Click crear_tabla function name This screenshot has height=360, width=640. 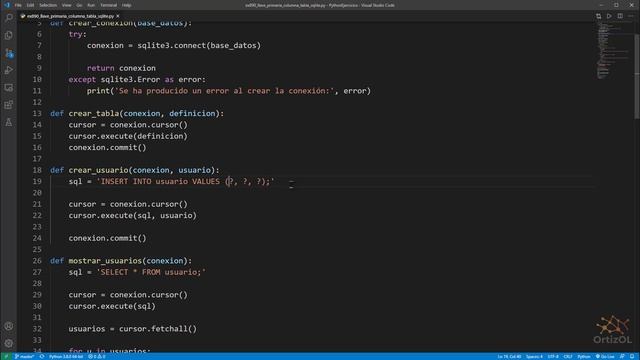point(93,113)
